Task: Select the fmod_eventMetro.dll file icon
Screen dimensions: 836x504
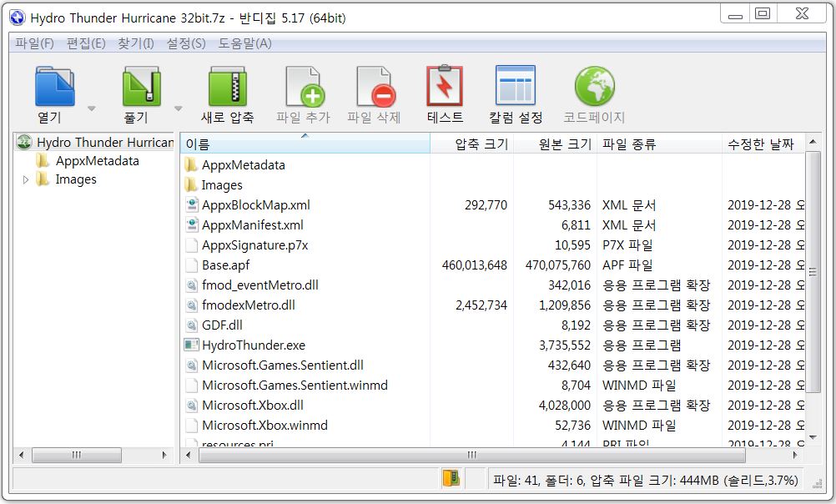Action: (191, 285)
